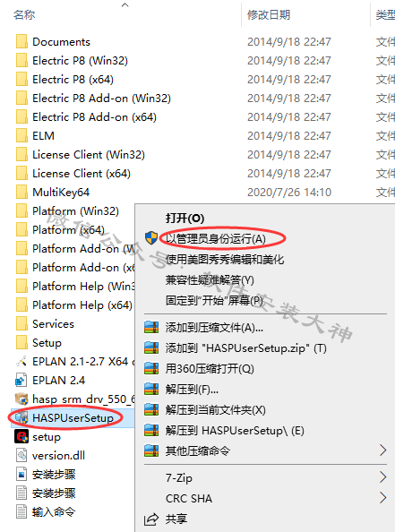
Task: Choose 以管理员身份运行(A) from the menu
Action: [216, 239]
